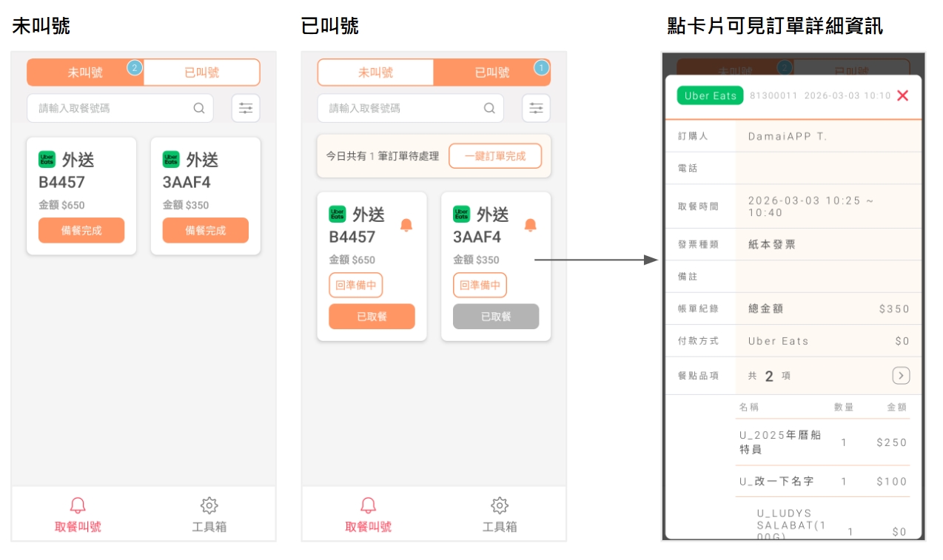Click 回準備中 on the 3AAF4 card
The image size is (943, 560).
480,285
